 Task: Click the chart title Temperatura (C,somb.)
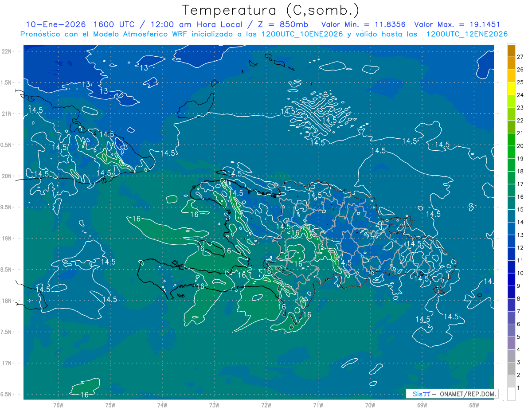pyautogui.click(x=271, y=10)
